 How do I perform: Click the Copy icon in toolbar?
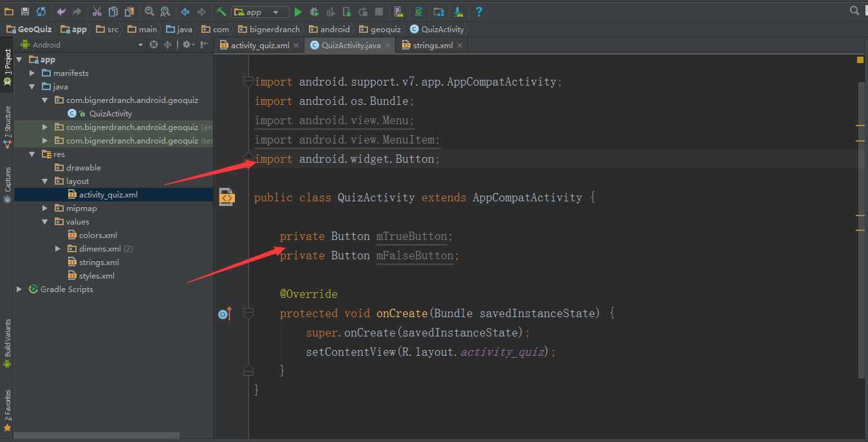click(113, 12)
